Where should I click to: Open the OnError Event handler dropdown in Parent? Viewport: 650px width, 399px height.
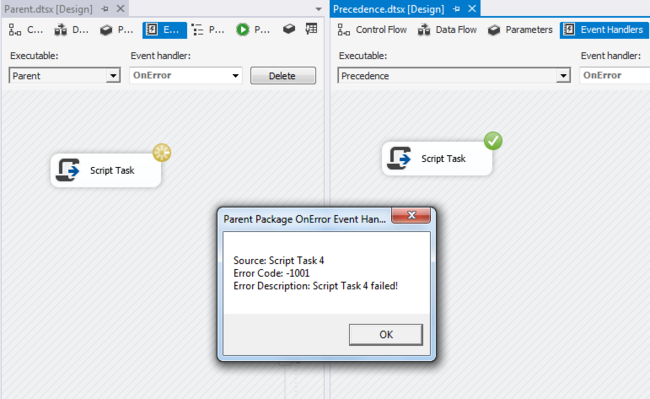[x=235, y=76]
